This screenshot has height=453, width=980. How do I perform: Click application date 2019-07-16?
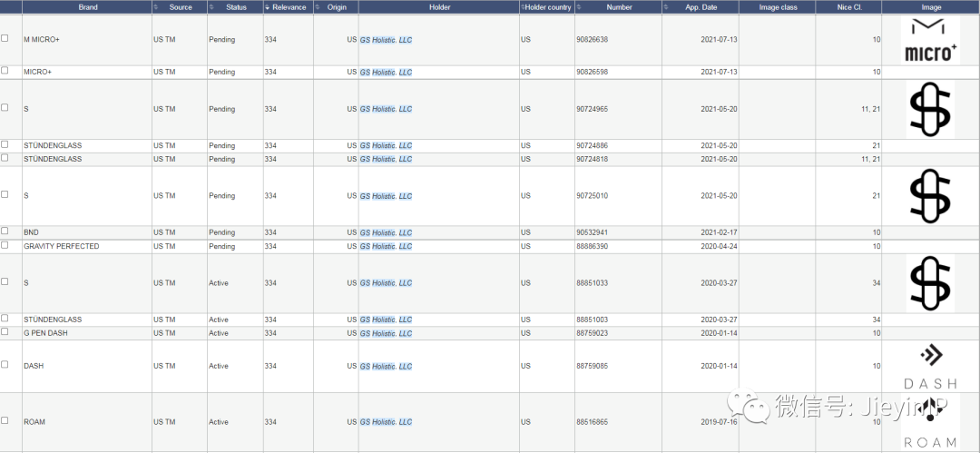coord(720,422)
